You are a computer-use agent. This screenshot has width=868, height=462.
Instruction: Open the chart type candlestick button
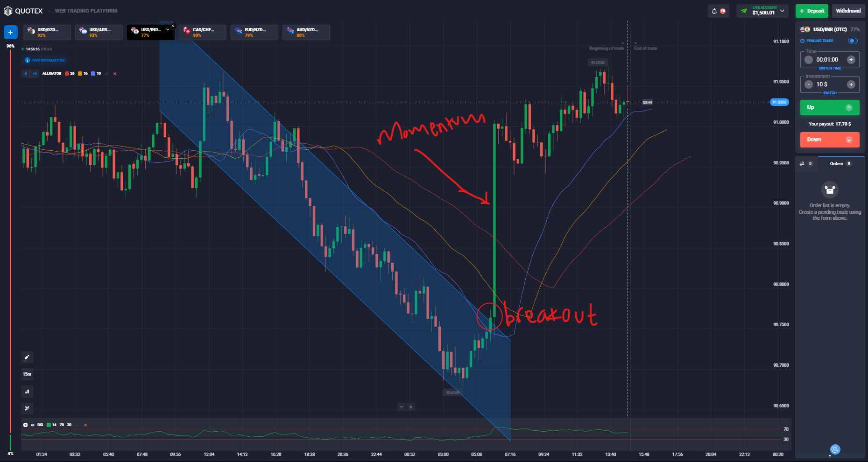[x=27, y=392]
